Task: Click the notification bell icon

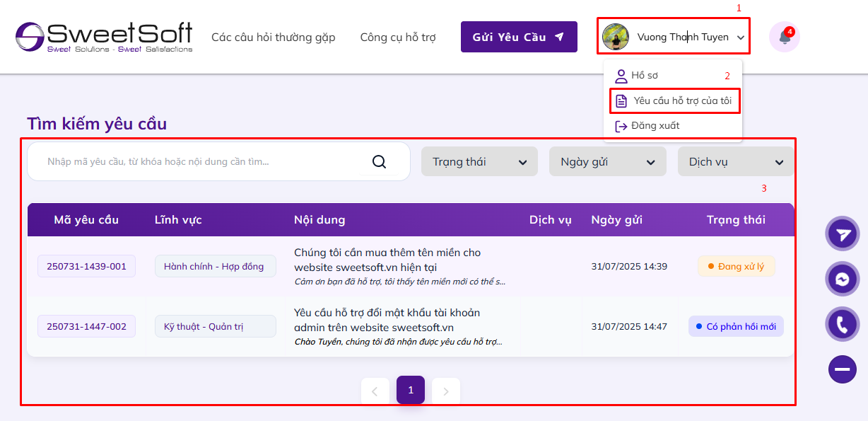Action: [x=785, y=37]
